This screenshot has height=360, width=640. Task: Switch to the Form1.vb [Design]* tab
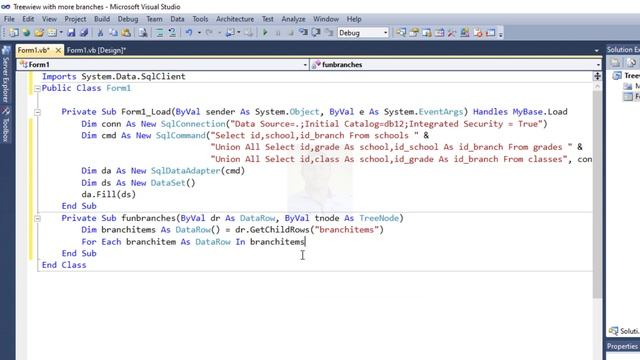click(96, 50)
